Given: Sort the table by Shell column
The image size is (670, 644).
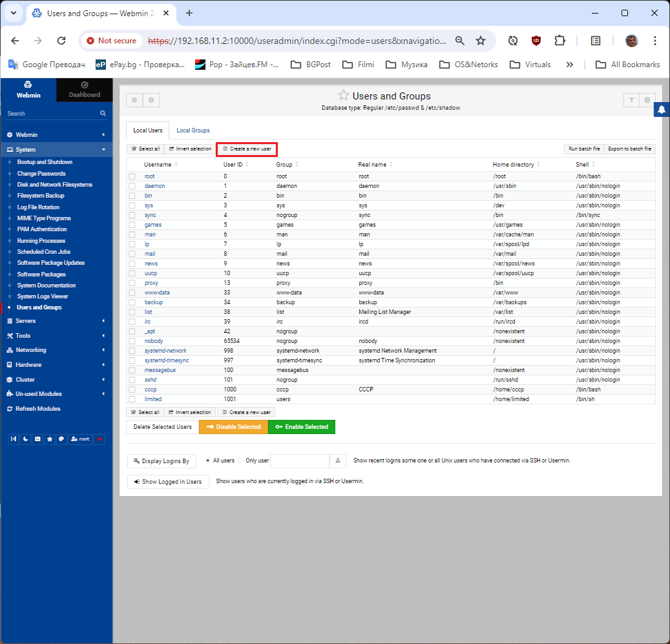Looking at the screenshot, I should pos(585,165).
